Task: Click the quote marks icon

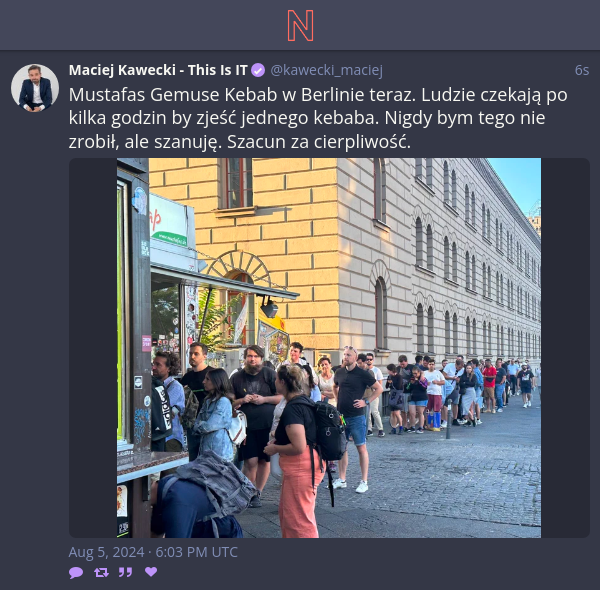Action: pyautogui.click(x=126, y=572)
